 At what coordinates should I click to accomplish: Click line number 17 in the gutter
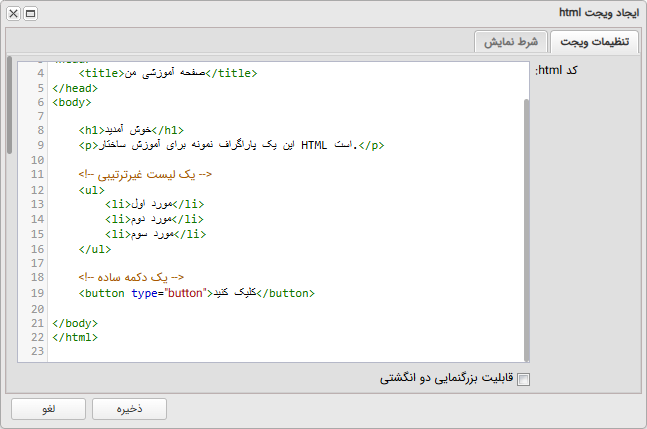pos(37,263)
